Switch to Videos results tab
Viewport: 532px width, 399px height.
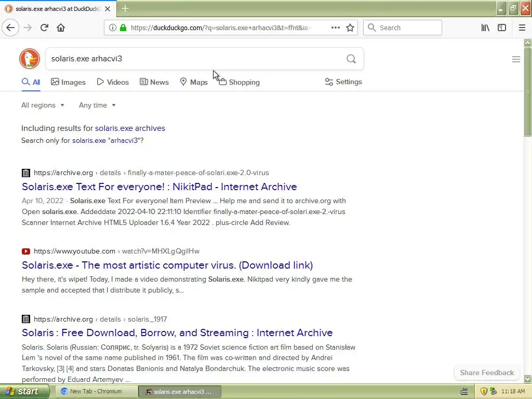(113, 82)
